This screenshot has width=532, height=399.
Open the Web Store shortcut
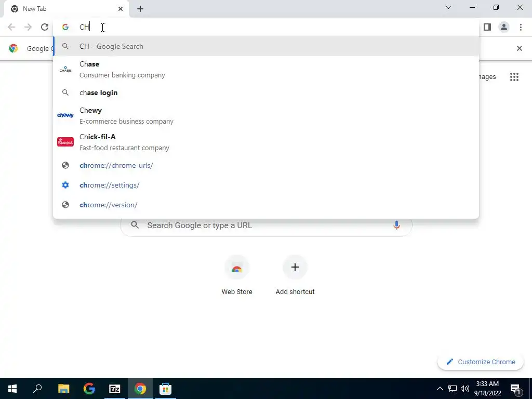click(x=237, y=275)
